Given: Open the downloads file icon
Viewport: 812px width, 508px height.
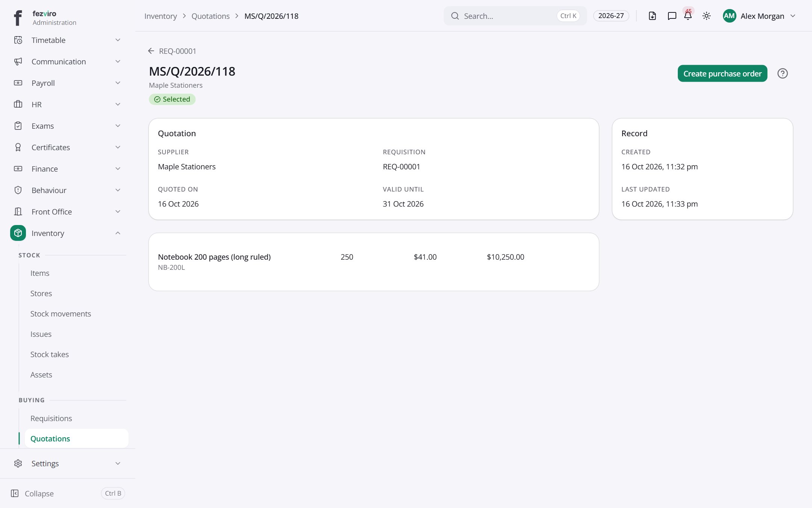Looking at the screenshot, I should (652, 16).
